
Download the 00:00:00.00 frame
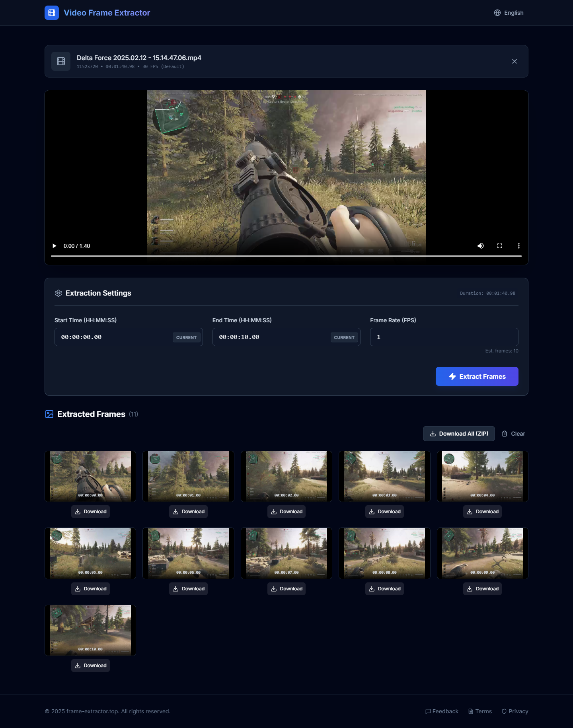tap(90, 512)
